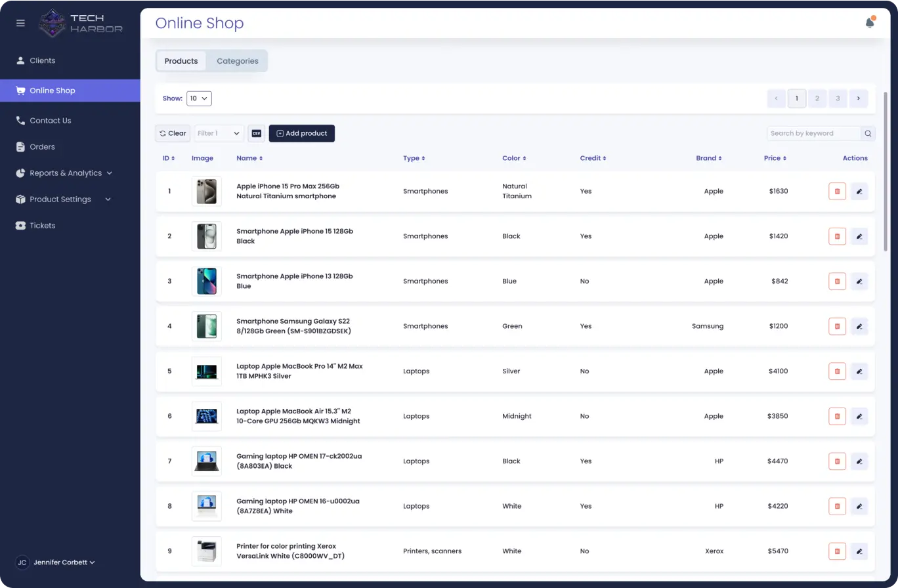Click the Clear filters button

[173, 133]
